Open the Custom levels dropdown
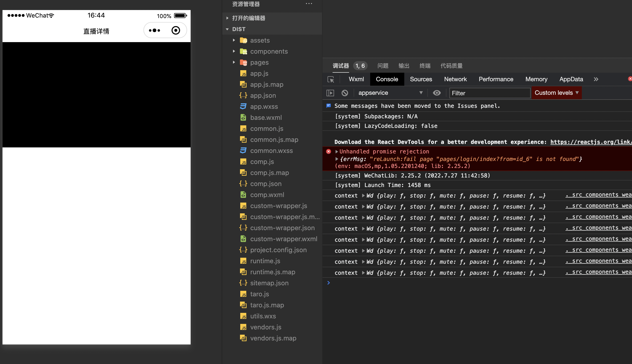 [556, 93]
